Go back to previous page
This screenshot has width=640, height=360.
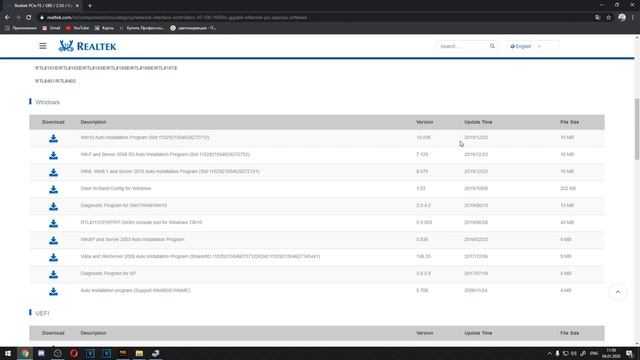tap(7, 18)
